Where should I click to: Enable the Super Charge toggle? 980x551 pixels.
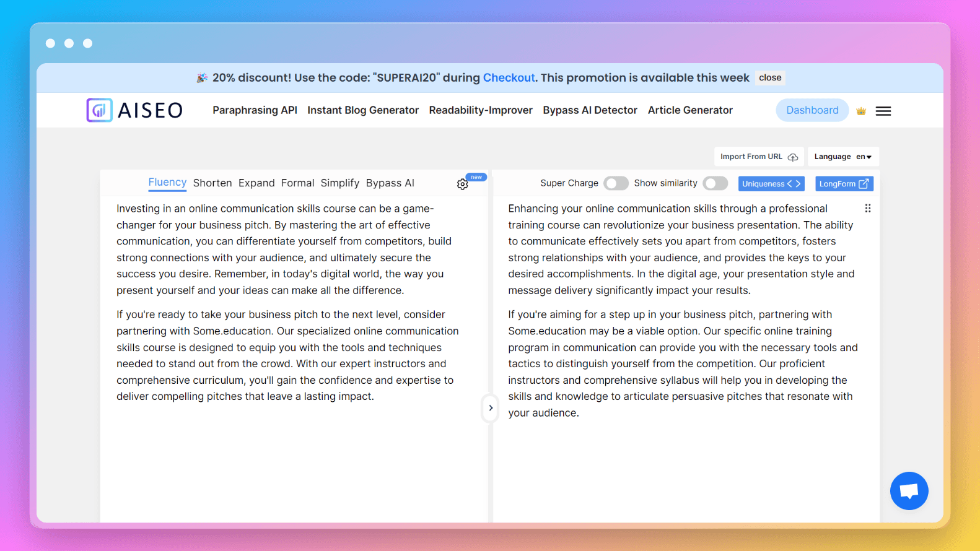pyautogui.click(x=615, y=183)
